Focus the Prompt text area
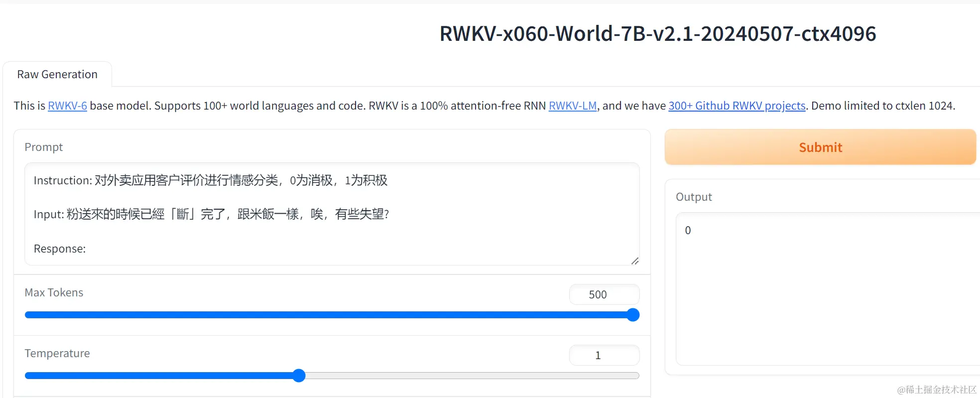The width and height of the screenshot is (980, 398). (x=332, y=214)
